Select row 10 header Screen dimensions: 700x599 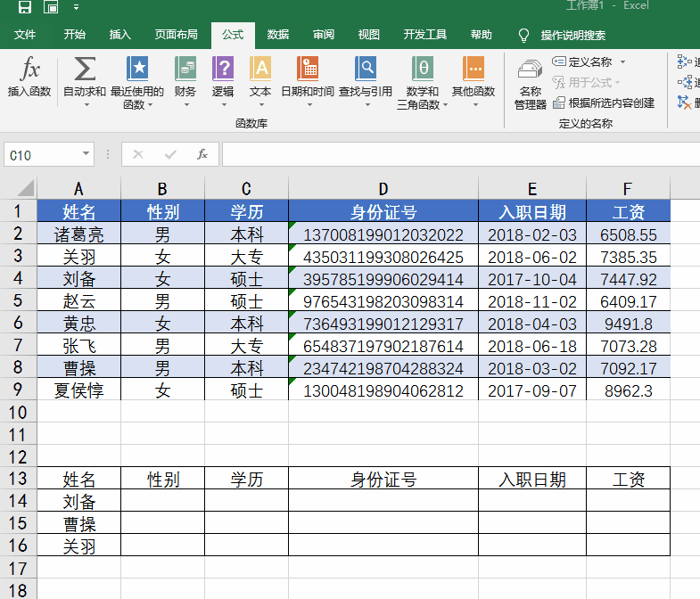[18, 412]
